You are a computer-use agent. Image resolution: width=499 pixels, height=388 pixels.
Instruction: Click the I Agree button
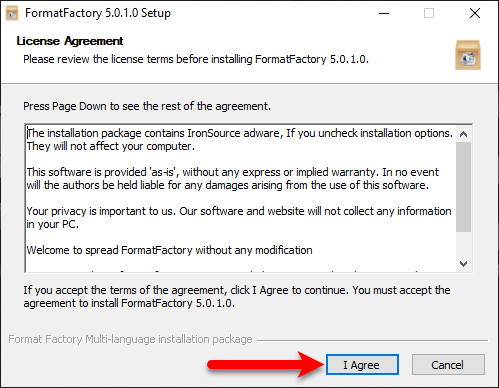(x=362, y=365)
